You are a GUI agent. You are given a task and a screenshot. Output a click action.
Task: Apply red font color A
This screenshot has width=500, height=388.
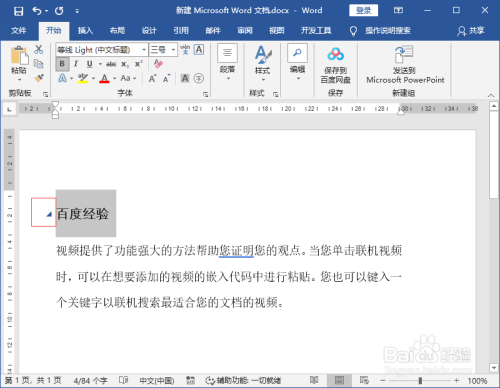tap(104, 79)
